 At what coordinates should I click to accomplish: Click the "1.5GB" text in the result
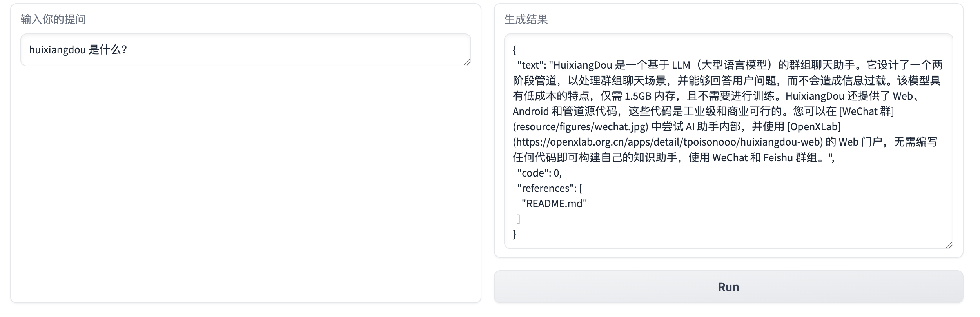pyautogui.click(x=638, y=96)
